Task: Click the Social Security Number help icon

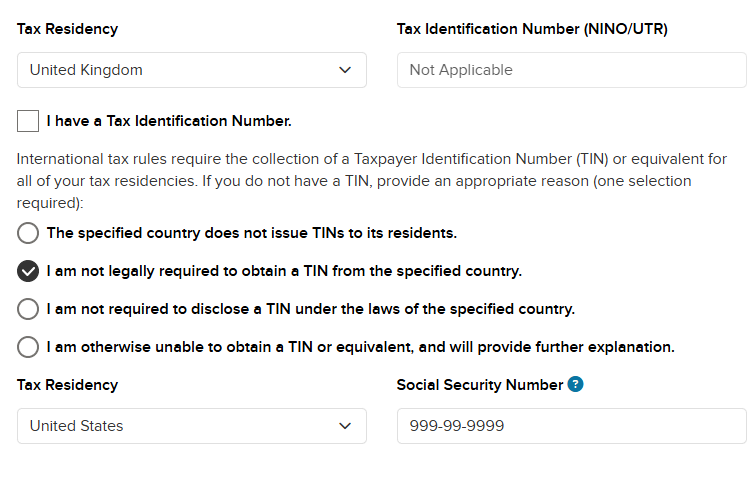Action: 575,385
